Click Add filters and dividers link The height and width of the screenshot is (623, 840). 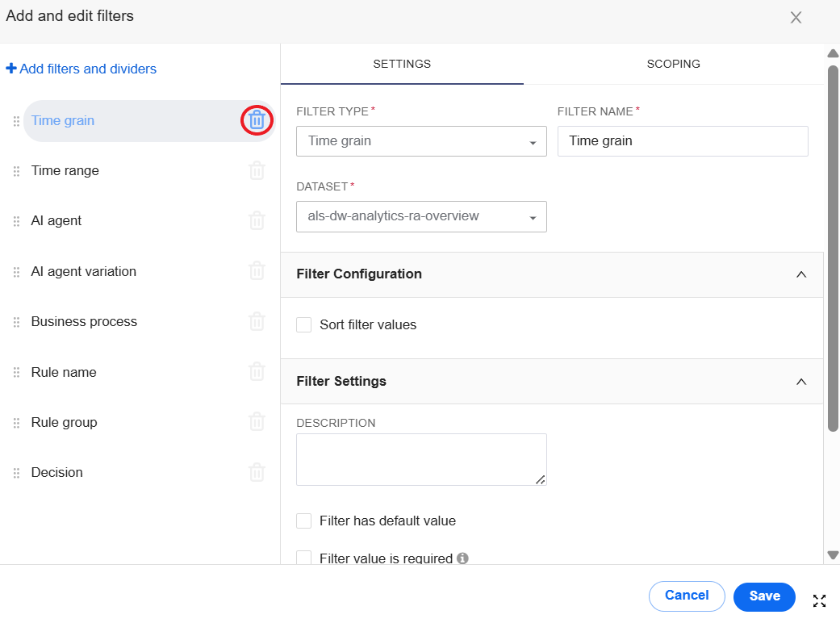pyautogui.click(x=81, y=69)
